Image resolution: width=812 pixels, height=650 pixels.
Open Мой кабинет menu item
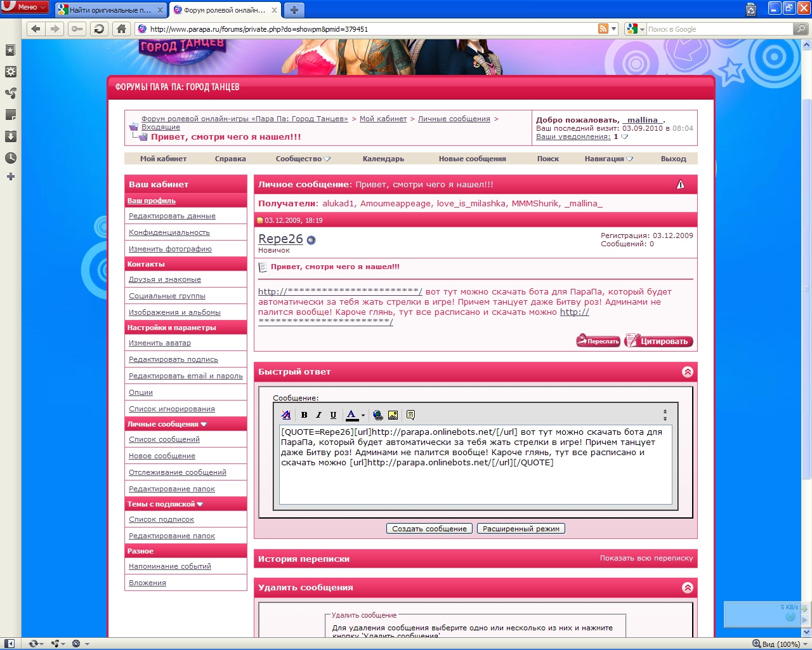coord(163,159)
